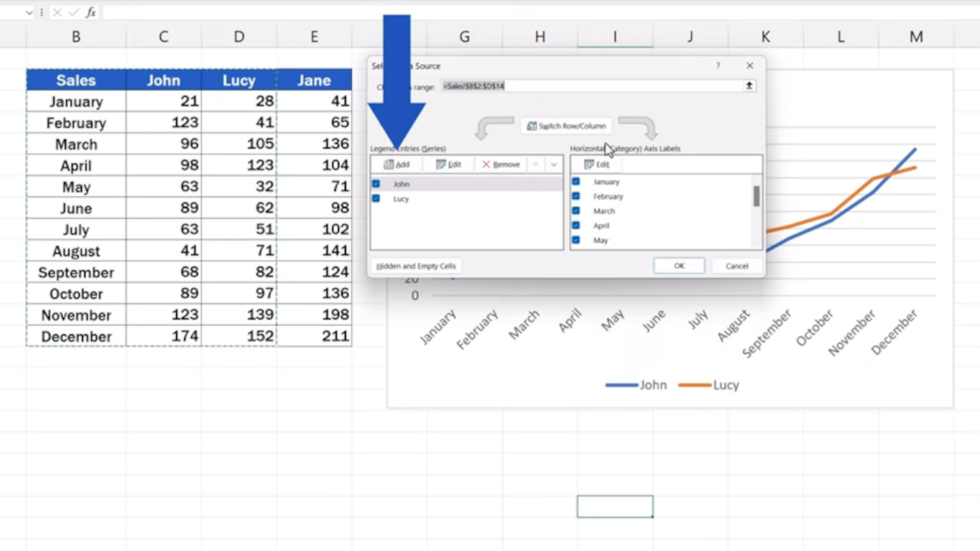Uncheck the John series checkbox
980x551 pixels.
(376, 184)
